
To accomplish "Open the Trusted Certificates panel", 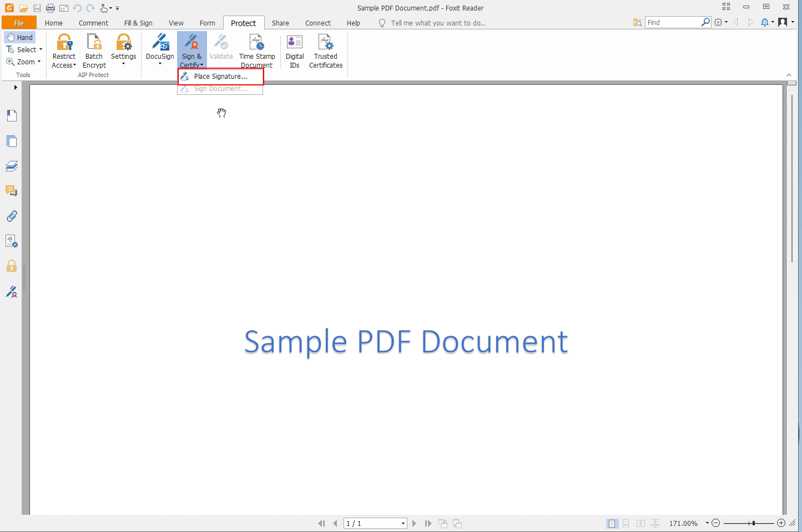I will [x=325, y=50].
